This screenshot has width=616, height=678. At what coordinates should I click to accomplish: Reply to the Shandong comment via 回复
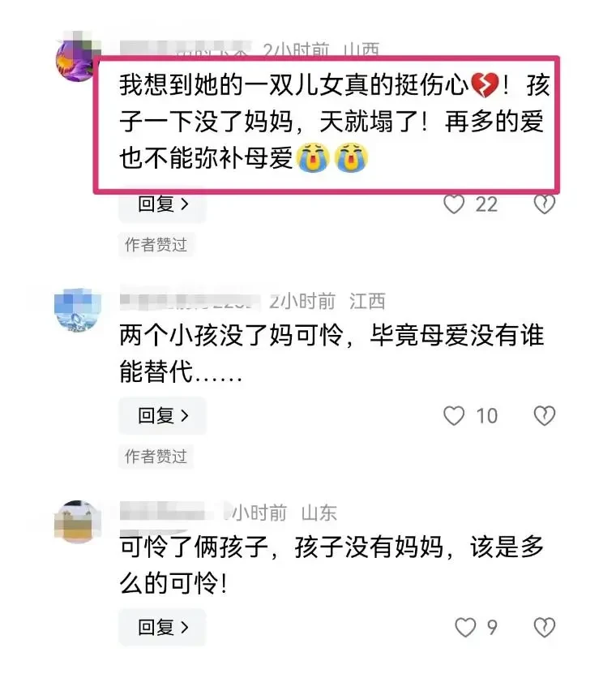(163, 627)
